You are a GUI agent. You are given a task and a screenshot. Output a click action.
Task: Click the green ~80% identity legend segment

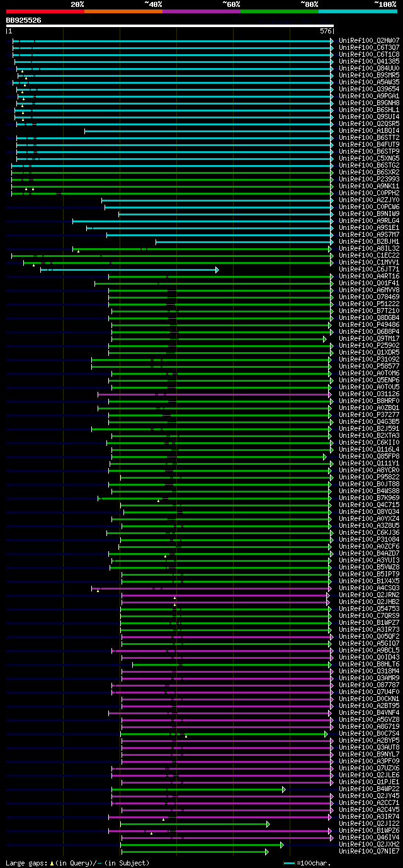tap(280, 11)
